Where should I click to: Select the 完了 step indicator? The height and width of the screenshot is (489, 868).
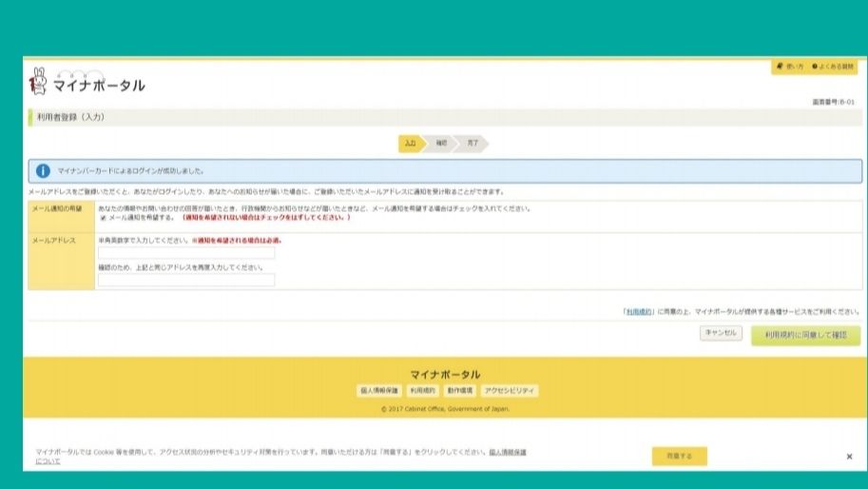click(473, 144)
